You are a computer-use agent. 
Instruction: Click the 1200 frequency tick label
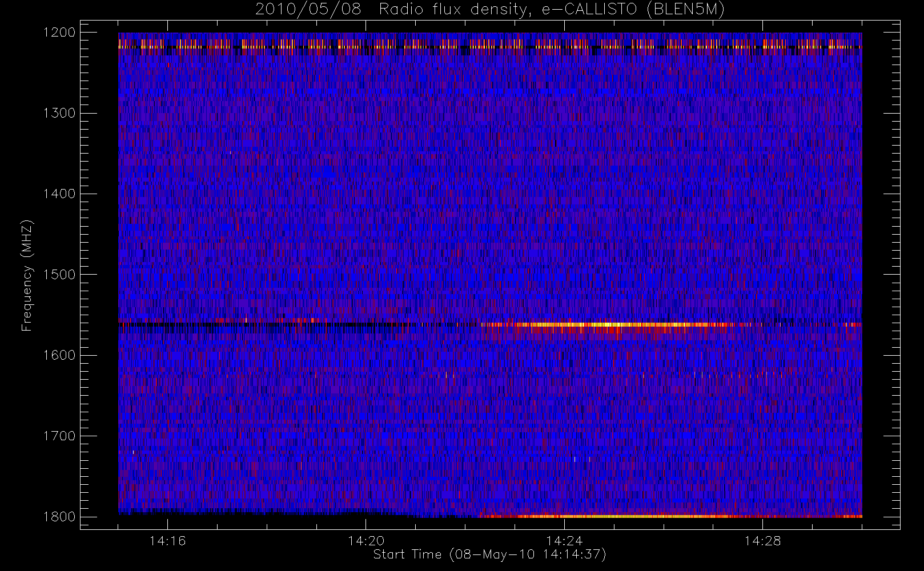coord(59,33)
